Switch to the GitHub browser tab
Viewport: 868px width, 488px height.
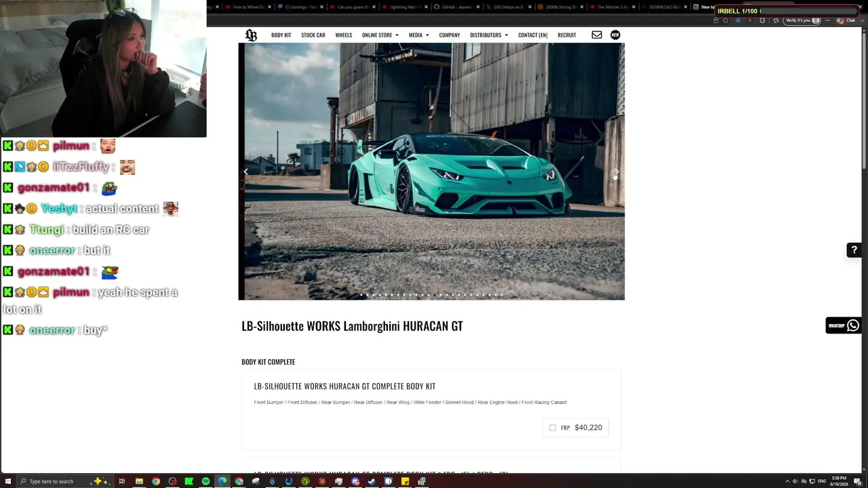(x=456, y=7)
